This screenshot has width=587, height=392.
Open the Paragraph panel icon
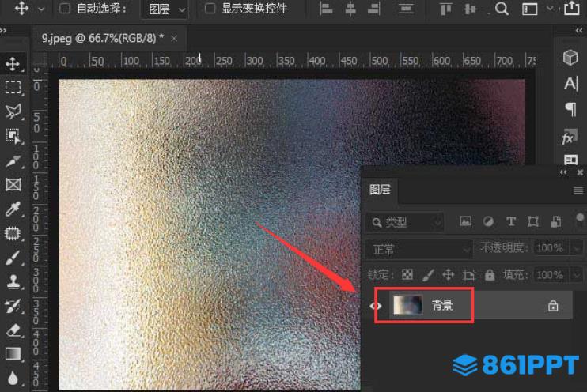pos(570,109)
